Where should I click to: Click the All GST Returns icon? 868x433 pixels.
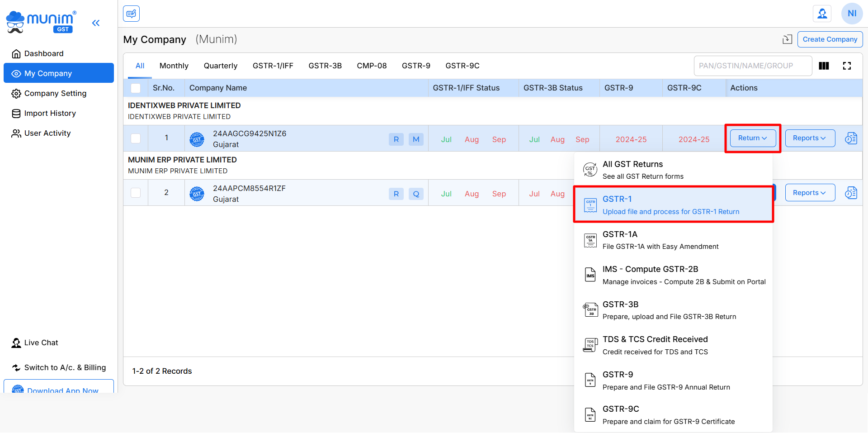coord(590,170)
